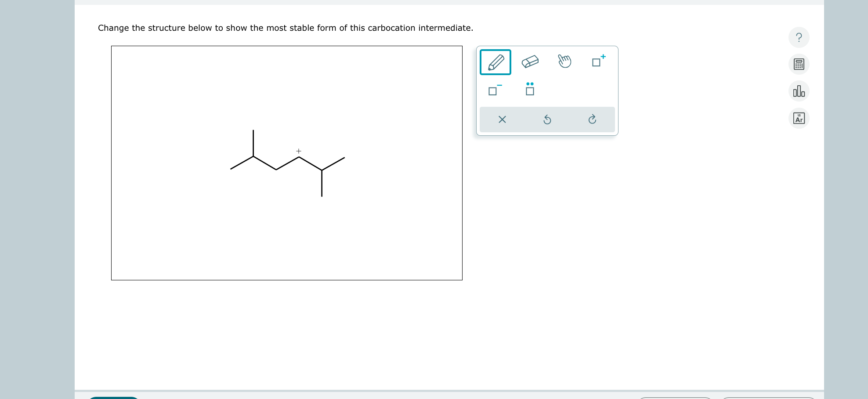
Task: Click the positive charge on the carbocation
Action: [x=298, y=151]
